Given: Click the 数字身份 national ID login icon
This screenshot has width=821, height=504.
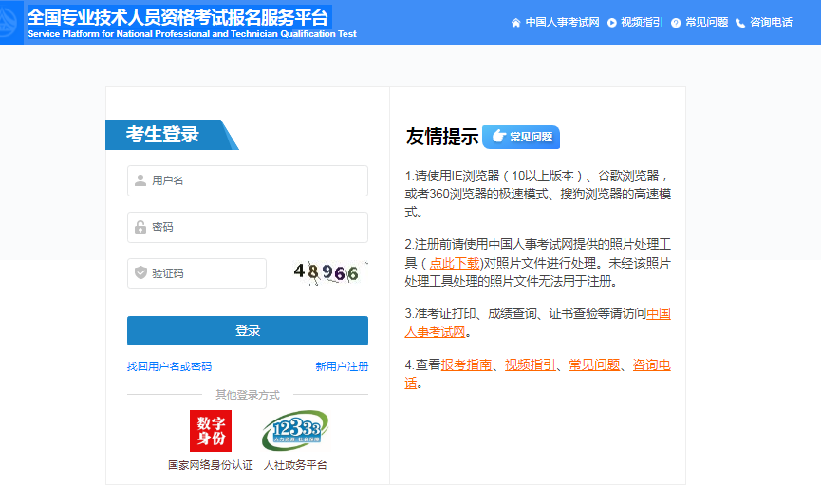Looking at the screenshot, I should point(211,431).
